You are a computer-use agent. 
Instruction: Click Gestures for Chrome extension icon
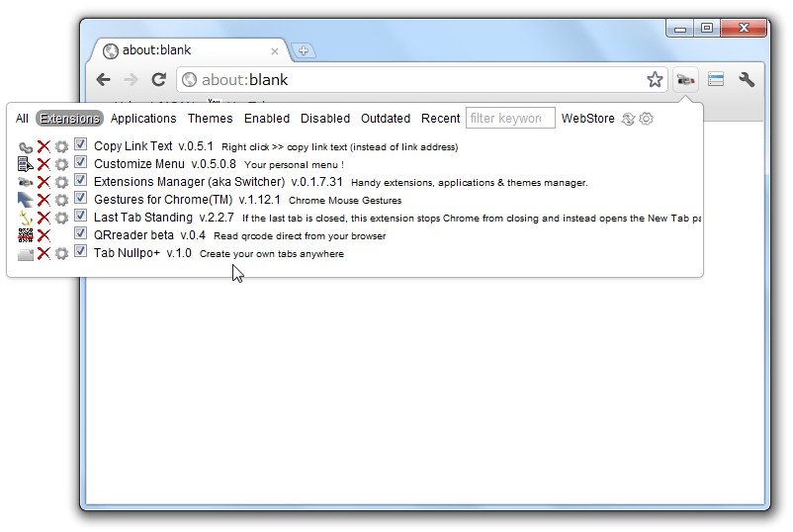(26, 200)
